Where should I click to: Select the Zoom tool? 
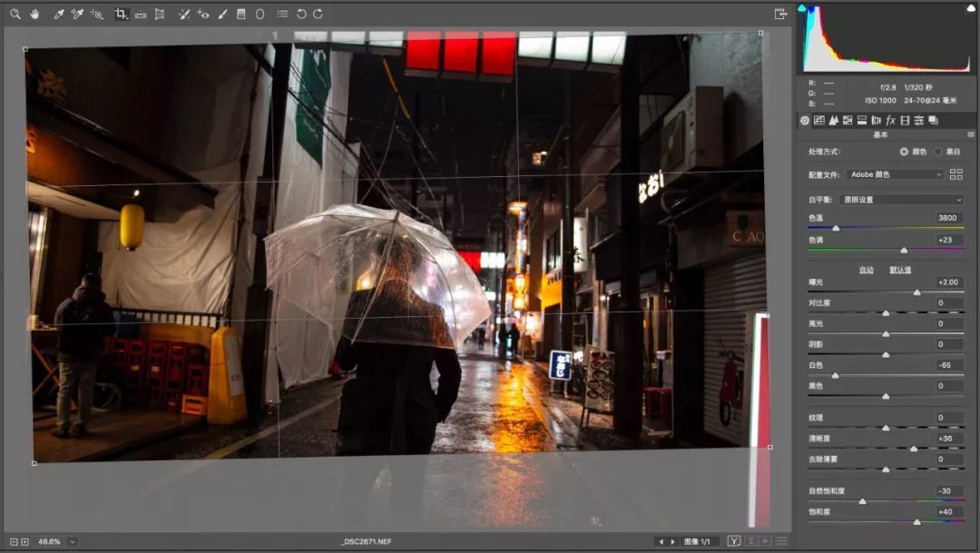(15, 14)
